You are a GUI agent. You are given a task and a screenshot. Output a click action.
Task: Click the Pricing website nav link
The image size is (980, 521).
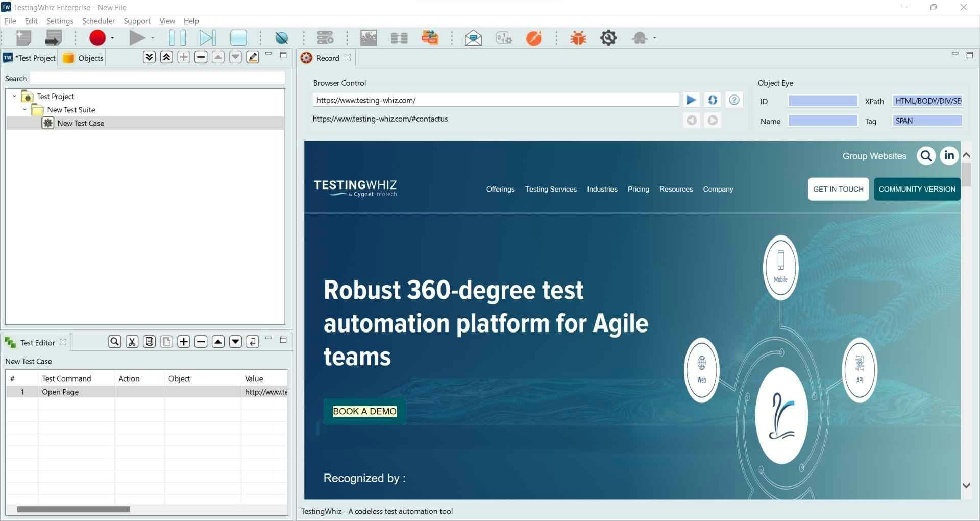[638, 189]
